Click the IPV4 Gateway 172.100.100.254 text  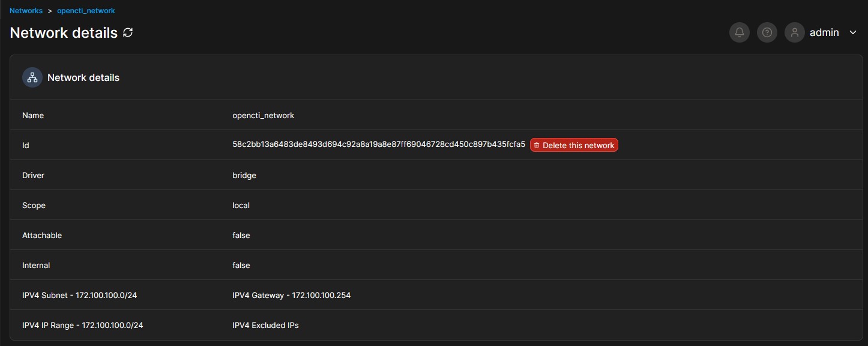[x=291, y=295]
